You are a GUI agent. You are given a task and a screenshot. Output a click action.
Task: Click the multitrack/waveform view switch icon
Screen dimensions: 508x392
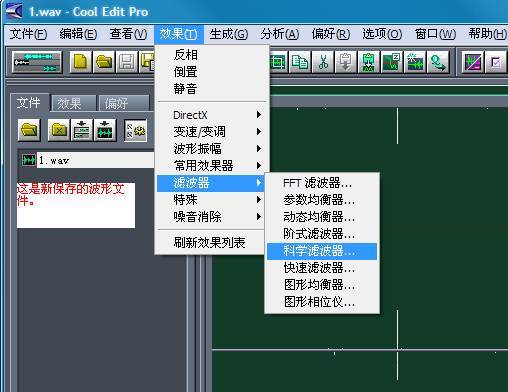[37, 62]
